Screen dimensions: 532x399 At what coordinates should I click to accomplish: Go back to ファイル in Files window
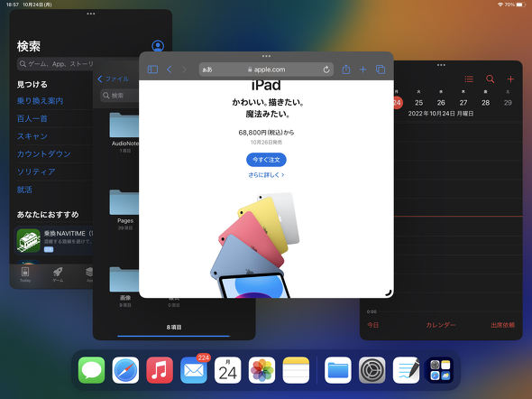[x=113, y=79]
